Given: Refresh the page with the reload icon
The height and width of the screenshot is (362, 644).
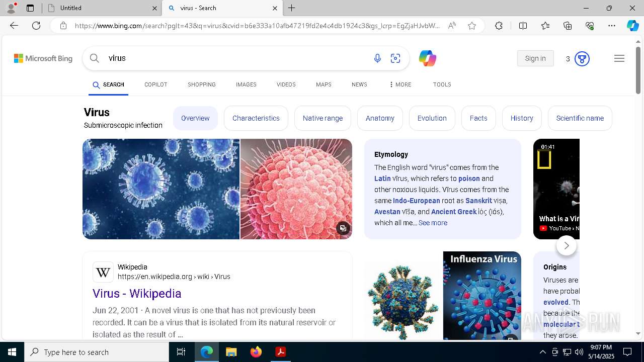Looking at the screenshot, I should click(x=36, y=26).
